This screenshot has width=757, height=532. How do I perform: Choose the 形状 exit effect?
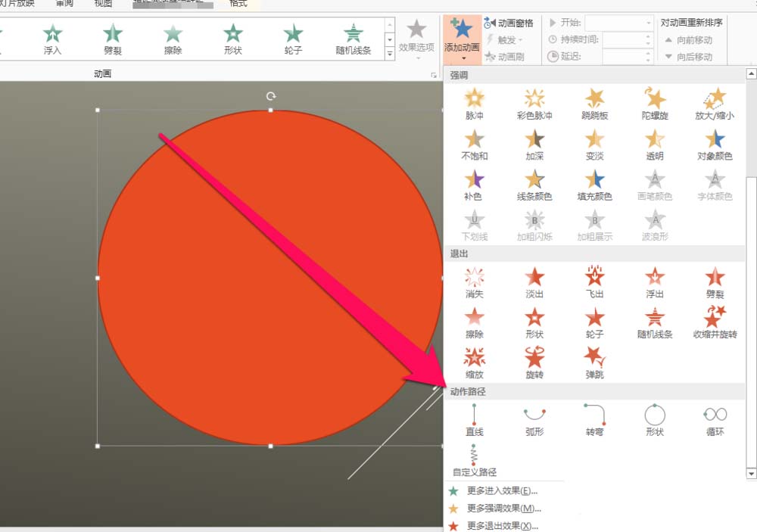[x=534, y=322]
